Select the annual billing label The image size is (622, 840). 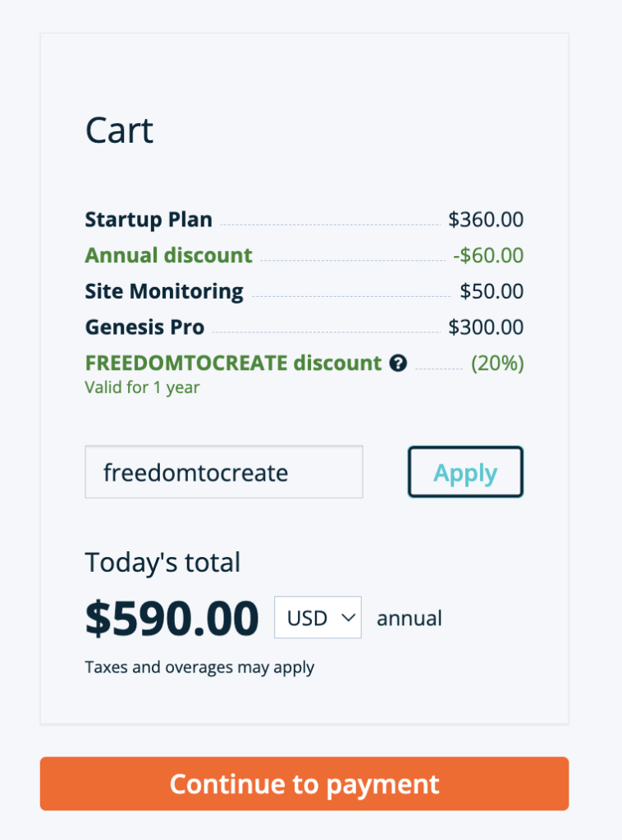(x=409, y=618)
